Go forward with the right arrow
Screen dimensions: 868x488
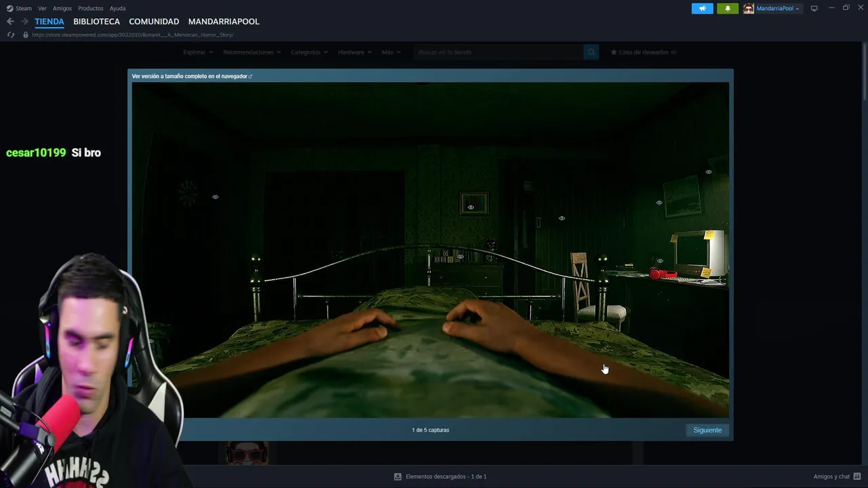coord(24,22)
